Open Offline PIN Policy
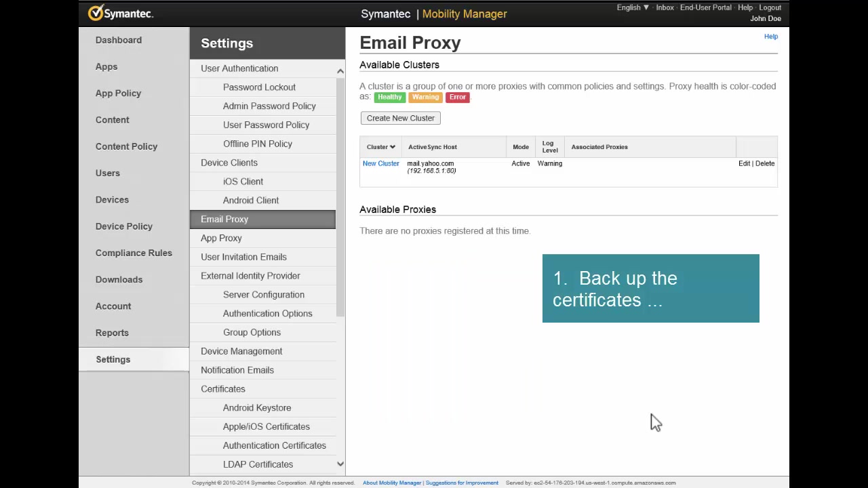868x488 pixels. pyautogui.click(x=258, y=144)
